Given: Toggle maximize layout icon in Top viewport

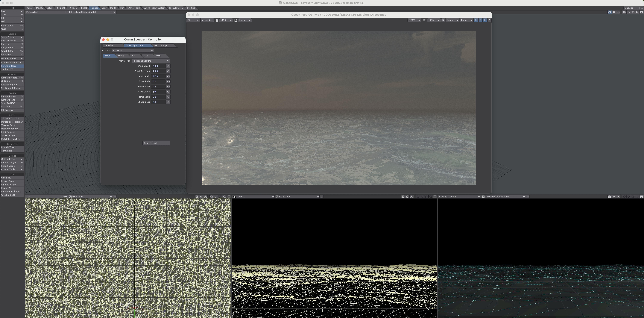Looking at the screenshot, I should point(229,197).
